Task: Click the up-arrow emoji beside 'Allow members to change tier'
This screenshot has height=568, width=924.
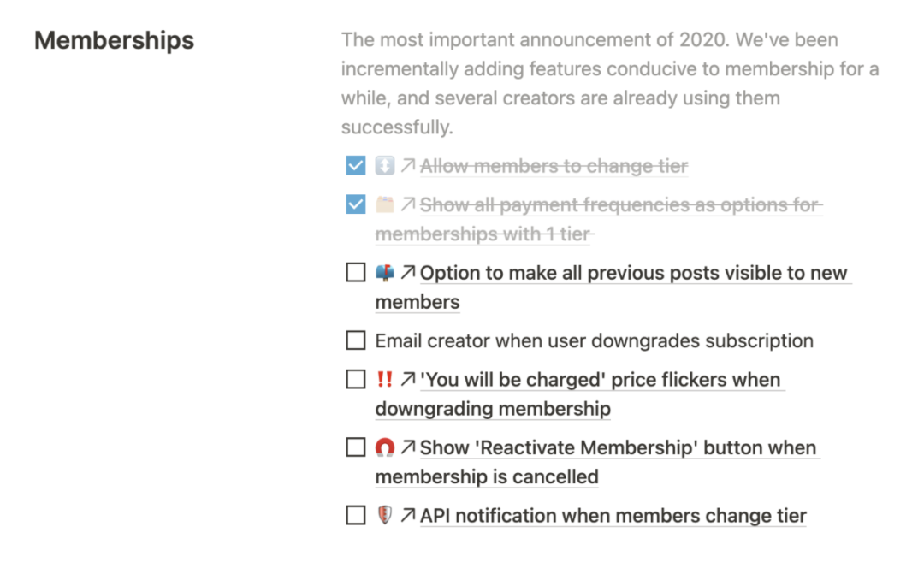Action: pos(384,166)
